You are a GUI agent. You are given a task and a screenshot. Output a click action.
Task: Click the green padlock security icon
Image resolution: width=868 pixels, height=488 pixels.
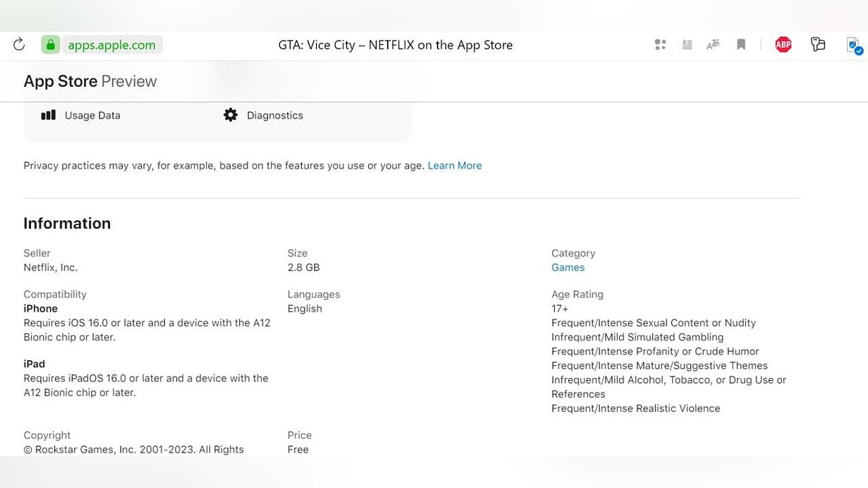coord(50,45)
